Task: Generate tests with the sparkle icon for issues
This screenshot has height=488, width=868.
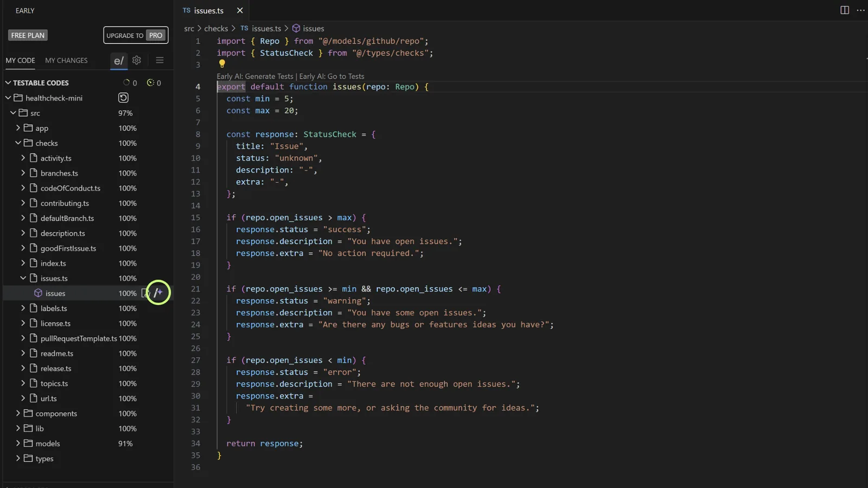Action: tap(158, 293)
